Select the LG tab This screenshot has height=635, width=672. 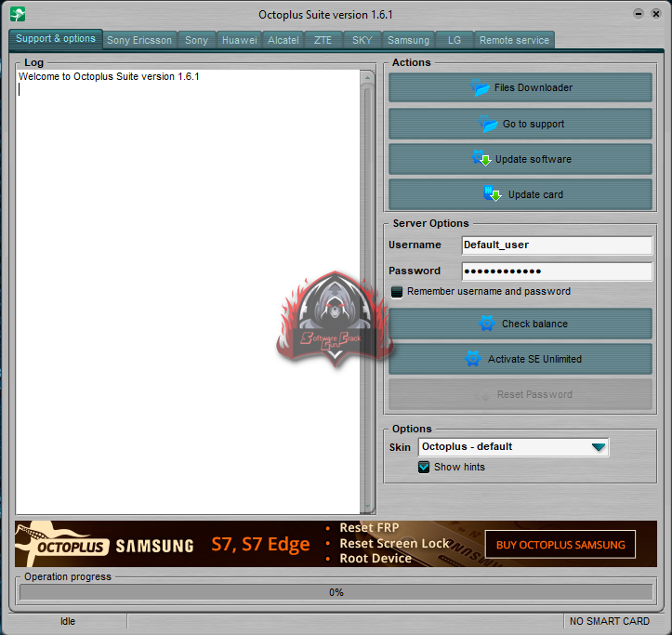455,40
